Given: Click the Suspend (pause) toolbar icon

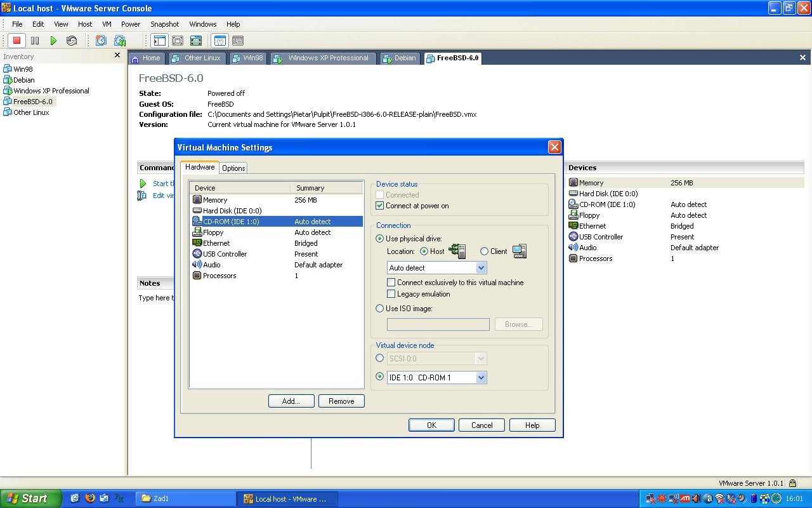Looking at the screenshot, I should [x=35, y=41].
